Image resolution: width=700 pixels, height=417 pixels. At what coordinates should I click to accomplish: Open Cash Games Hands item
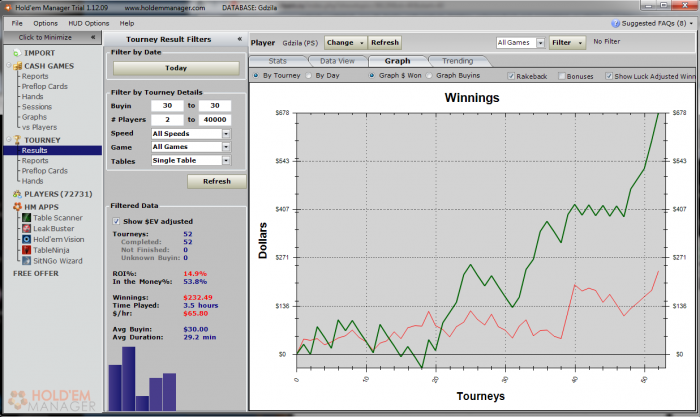pos(33,96)
